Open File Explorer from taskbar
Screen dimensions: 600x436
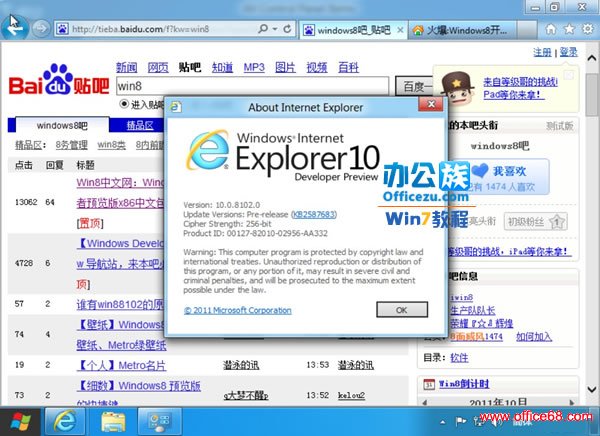point(113,421)
